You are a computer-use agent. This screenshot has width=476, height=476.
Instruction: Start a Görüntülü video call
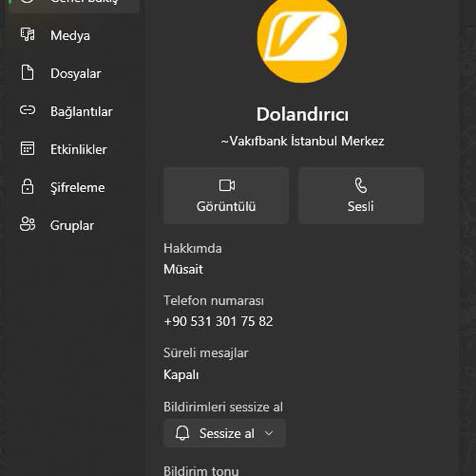(226, 196)
